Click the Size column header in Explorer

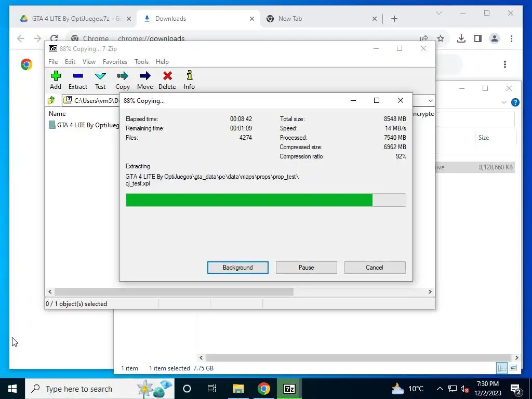coord(484,137)
